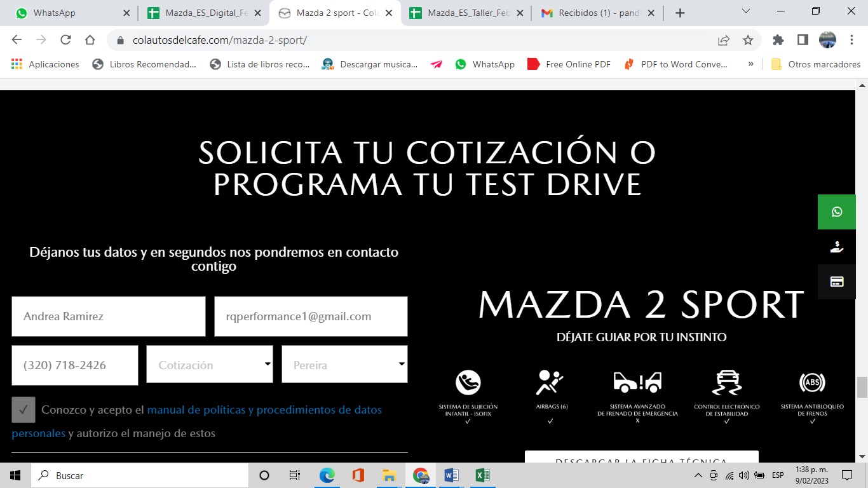868x488 pixels.
Task: Open PDF to Word Converter bookmark
Action: [676, 64]
